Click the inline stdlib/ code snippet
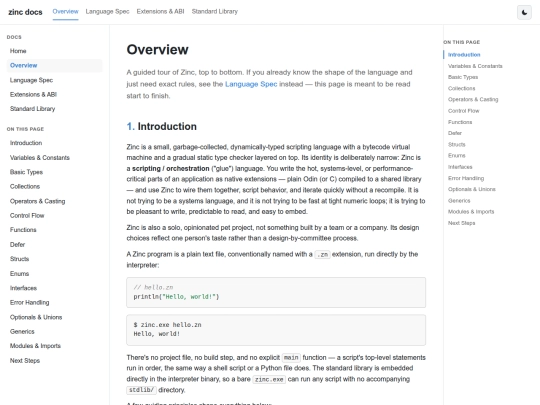540x405 pixels. click(x=141, y=390)
